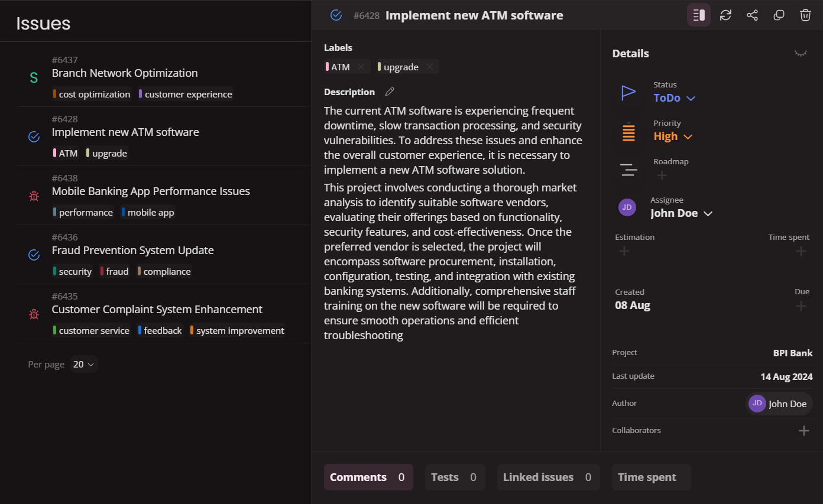Switch to the Time spent tab

652,477
